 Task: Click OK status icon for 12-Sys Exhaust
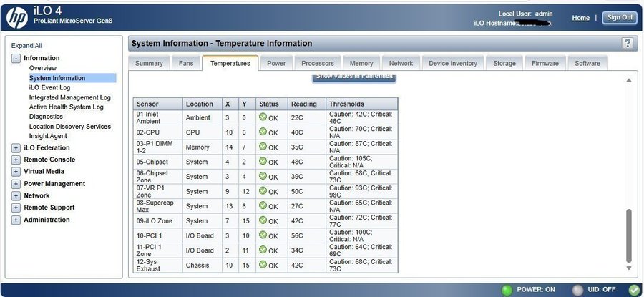pos(263,265)
